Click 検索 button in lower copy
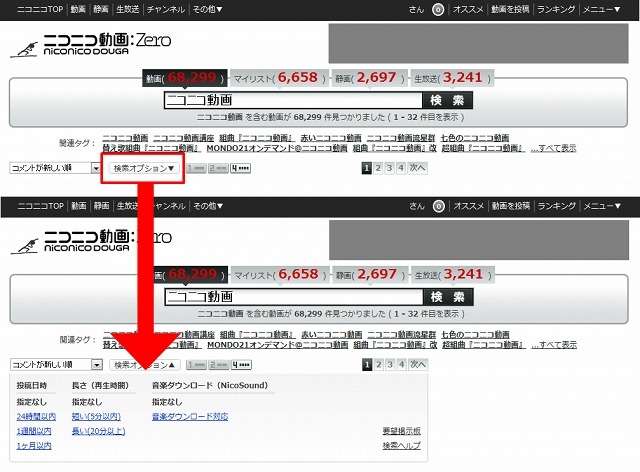 [448, 297]
